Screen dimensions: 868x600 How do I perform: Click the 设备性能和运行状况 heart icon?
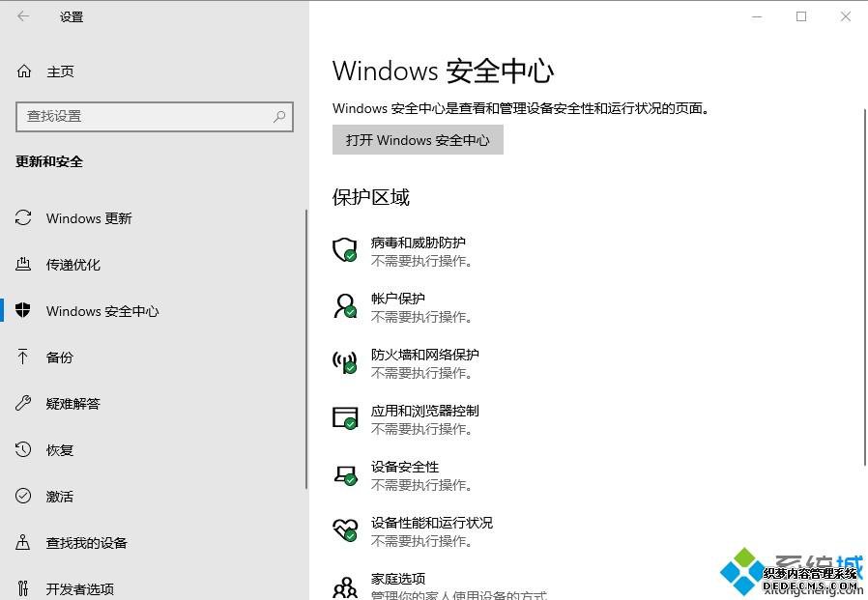[x=345, y=530]
